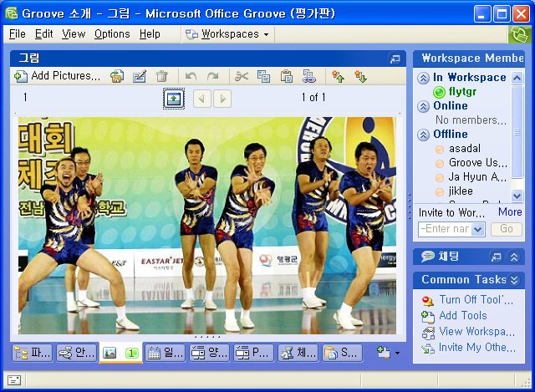This screenshot has height=392, width=535.
Task: Open the View menu
Action: (74, 34)
